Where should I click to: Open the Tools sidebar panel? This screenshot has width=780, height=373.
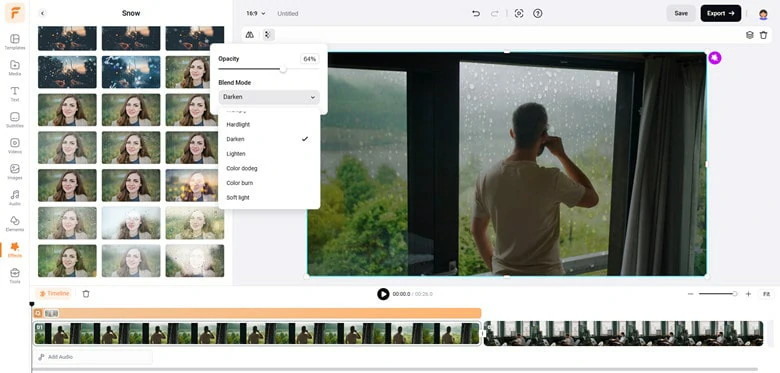pos(14,276)
